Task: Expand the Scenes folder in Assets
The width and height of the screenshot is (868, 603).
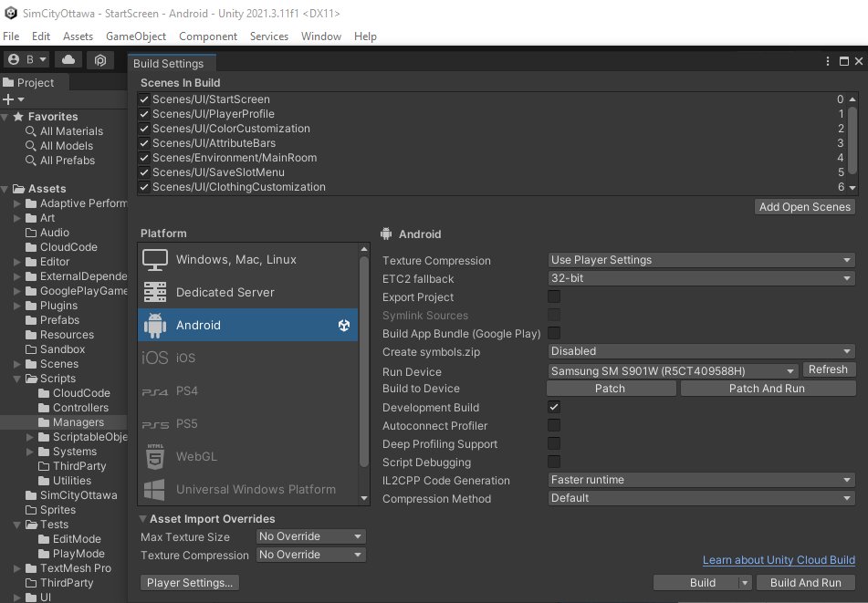Action: (x=17, y=364)
